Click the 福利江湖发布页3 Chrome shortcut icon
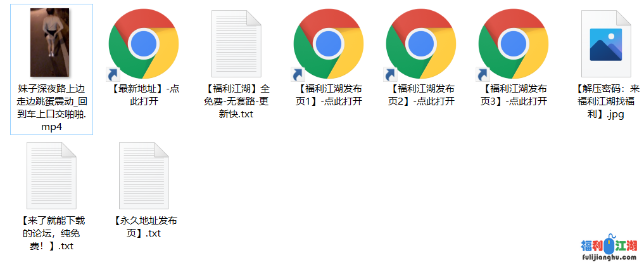 (514, 44)
